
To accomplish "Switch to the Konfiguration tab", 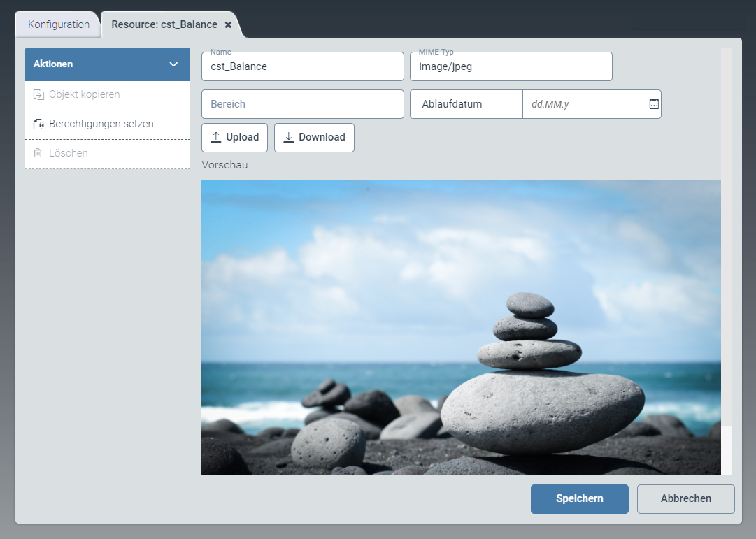I will 59,24.
